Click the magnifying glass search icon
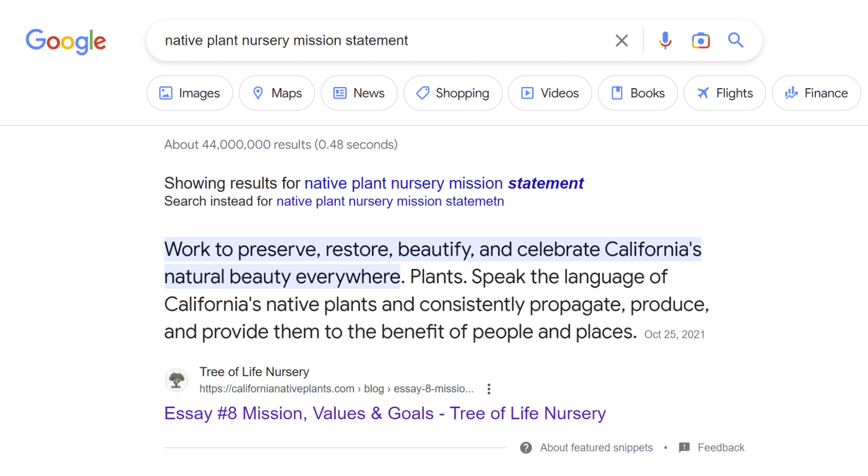This screenshot has height=476, width=868. pyautogui.click(x=736, y=40)
